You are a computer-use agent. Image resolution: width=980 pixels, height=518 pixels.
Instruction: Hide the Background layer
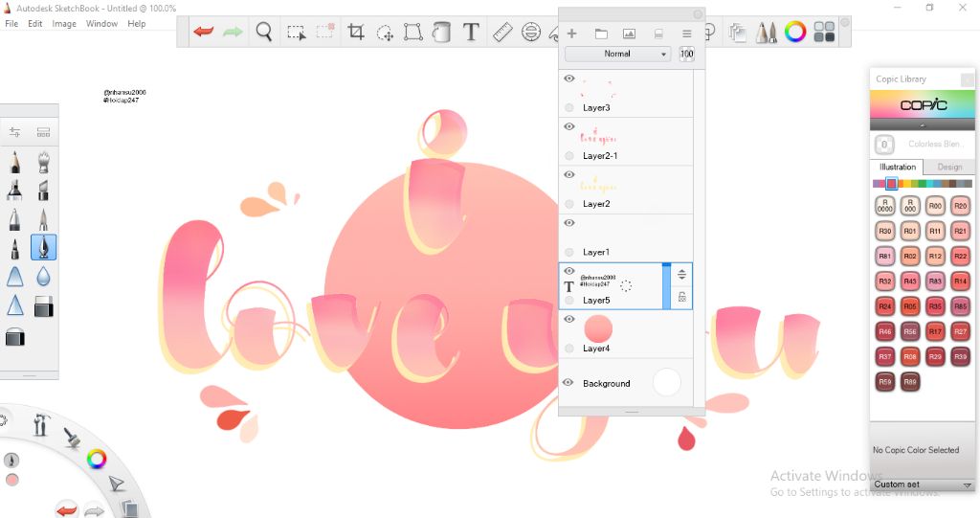coord(568,382)
